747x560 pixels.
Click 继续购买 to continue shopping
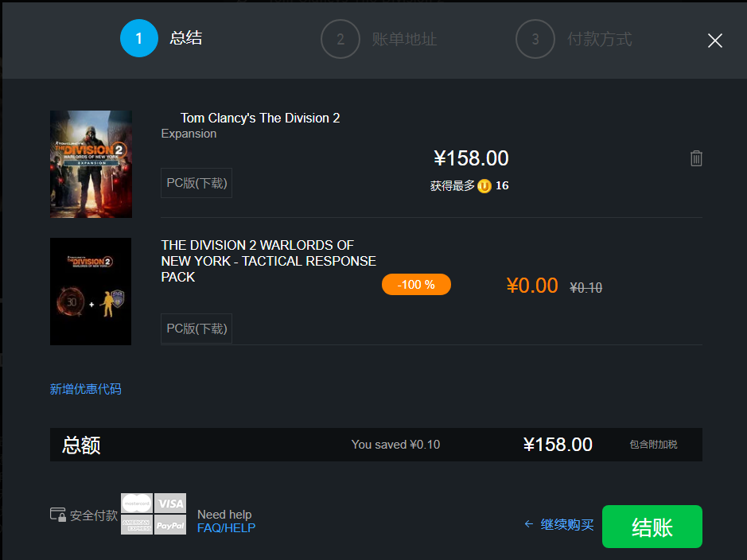click(x=567, y=525)
